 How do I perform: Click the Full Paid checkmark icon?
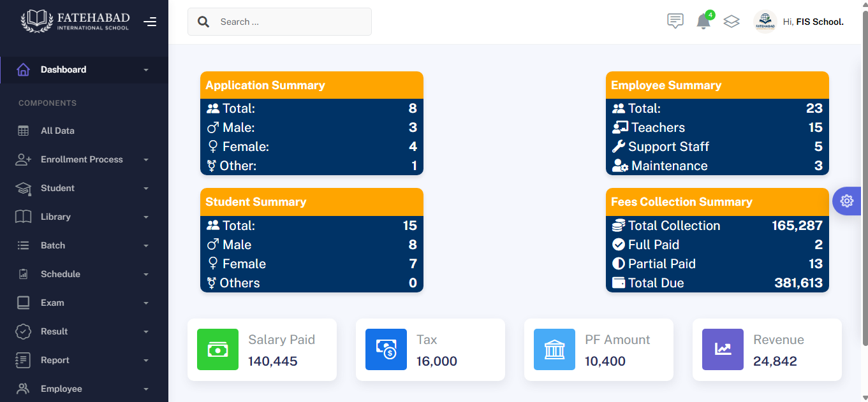pos(619,245)
